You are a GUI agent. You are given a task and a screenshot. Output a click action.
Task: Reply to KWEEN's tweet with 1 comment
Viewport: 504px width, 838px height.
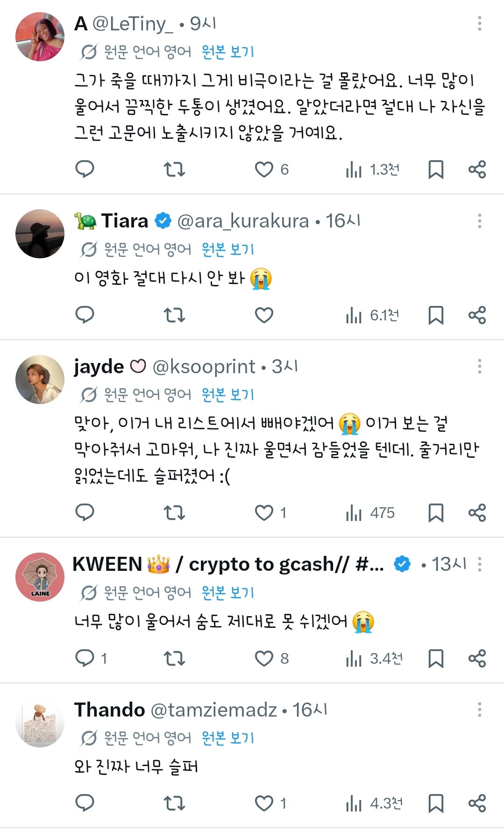click(92, 659)
